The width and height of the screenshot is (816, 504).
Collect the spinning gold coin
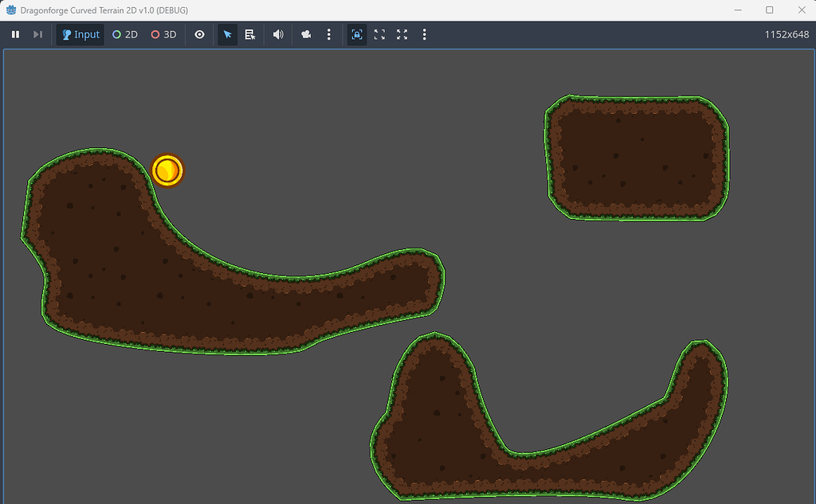(167, 170)
